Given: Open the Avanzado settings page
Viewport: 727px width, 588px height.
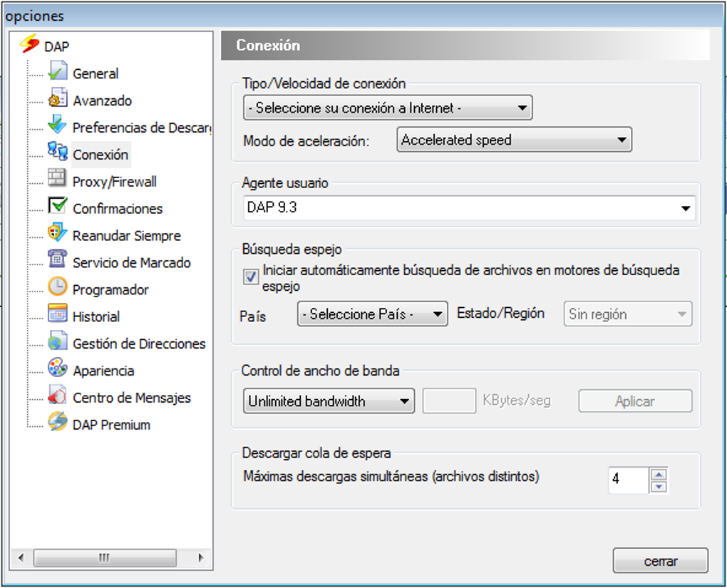Looking at the screenshot, I should click(102, 100).
